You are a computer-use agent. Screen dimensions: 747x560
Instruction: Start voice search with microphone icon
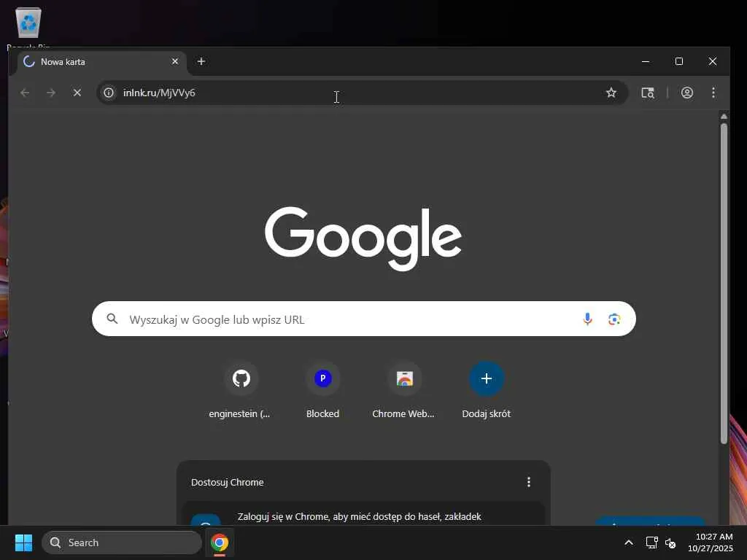[x=588, y=319]
